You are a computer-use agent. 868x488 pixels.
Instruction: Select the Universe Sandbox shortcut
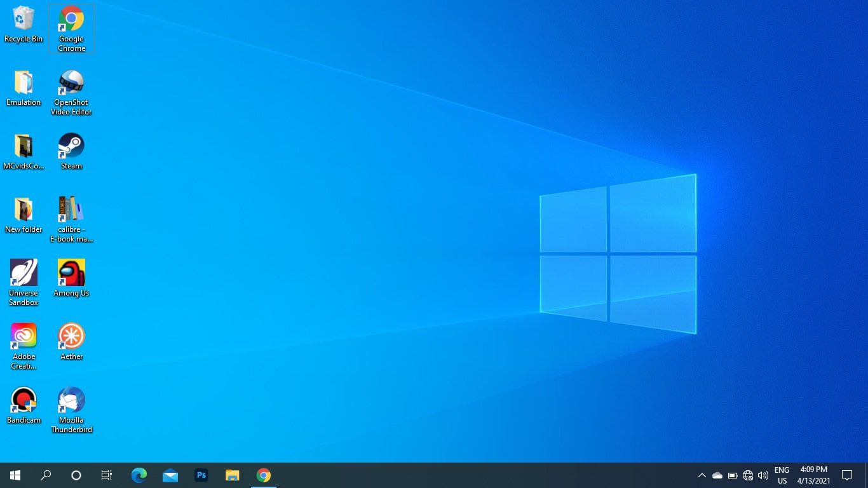coord(24,283)
